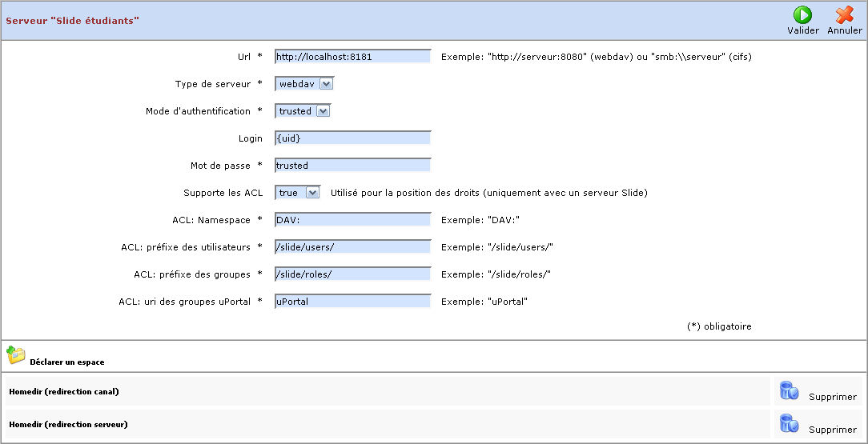Click the ACL: Namespace text field
The width and height of the screenshot is (868, 444).
tap(352, 220)
